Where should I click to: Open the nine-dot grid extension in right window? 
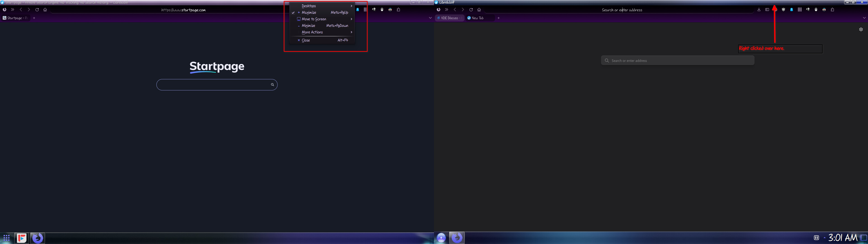(800, 10)
